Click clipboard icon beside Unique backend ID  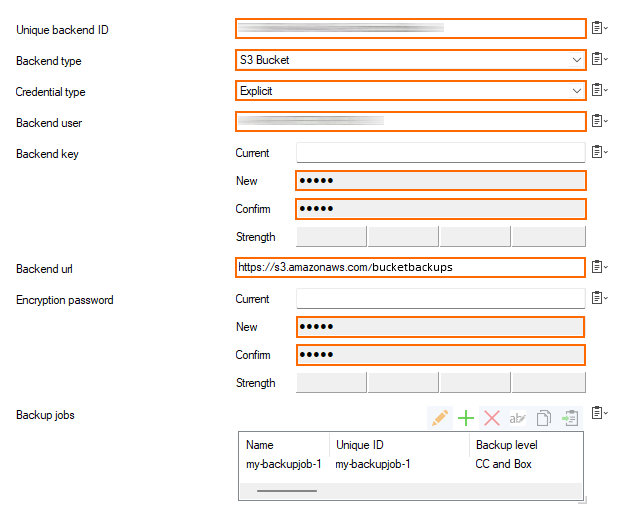click(599, 28)
